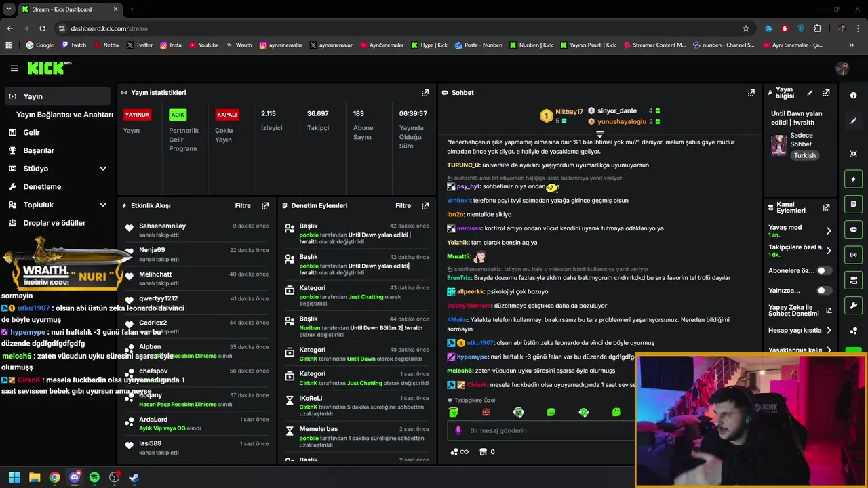Open Spotify from taskbar
This screenshot has height=488, width=868.
click(x=94, y=477)
